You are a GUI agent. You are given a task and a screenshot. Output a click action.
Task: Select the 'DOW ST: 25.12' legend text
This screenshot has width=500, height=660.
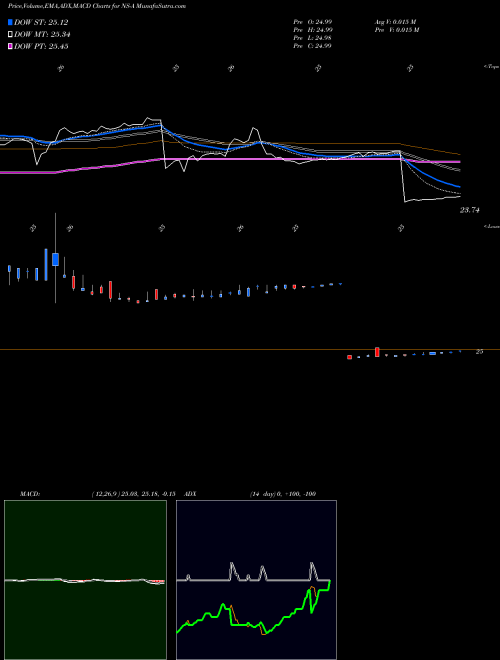tap(41, 22)
